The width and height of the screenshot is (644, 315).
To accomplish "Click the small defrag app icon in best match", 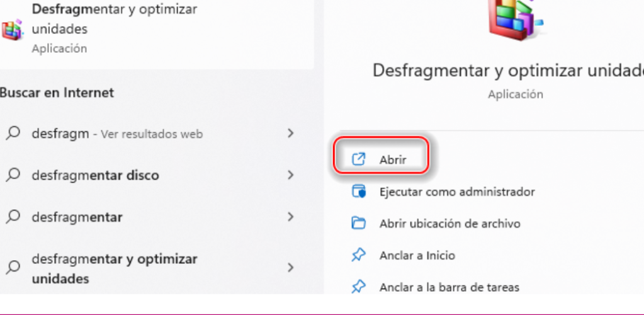I will click(x=13, y=29).
